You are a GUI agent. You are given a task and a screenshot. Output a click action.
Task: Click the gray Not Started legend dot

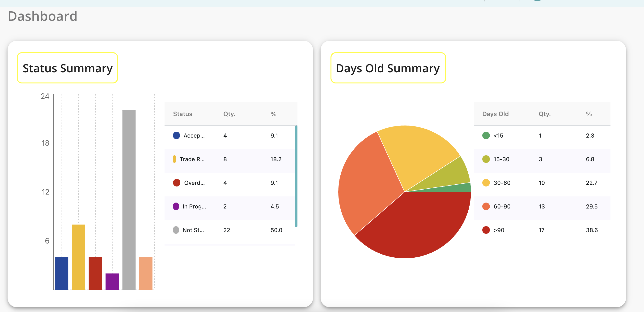pos(176,230)
